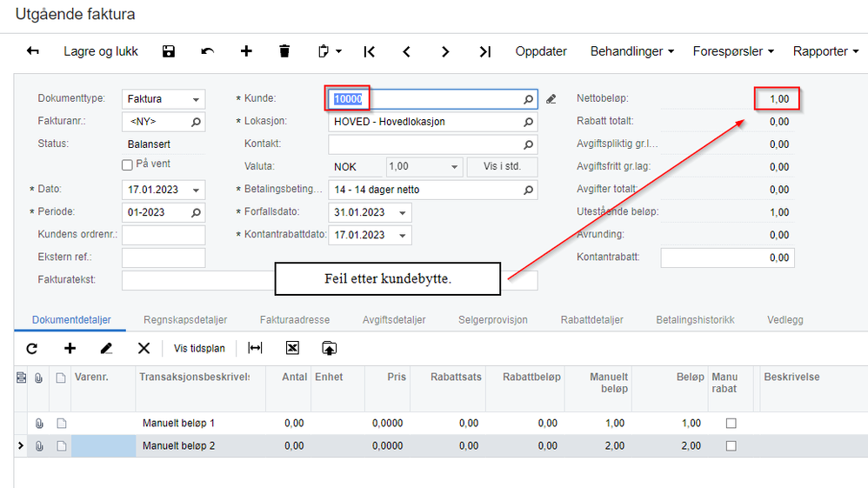Delete the invoice with the trash icon

(284, 51)
